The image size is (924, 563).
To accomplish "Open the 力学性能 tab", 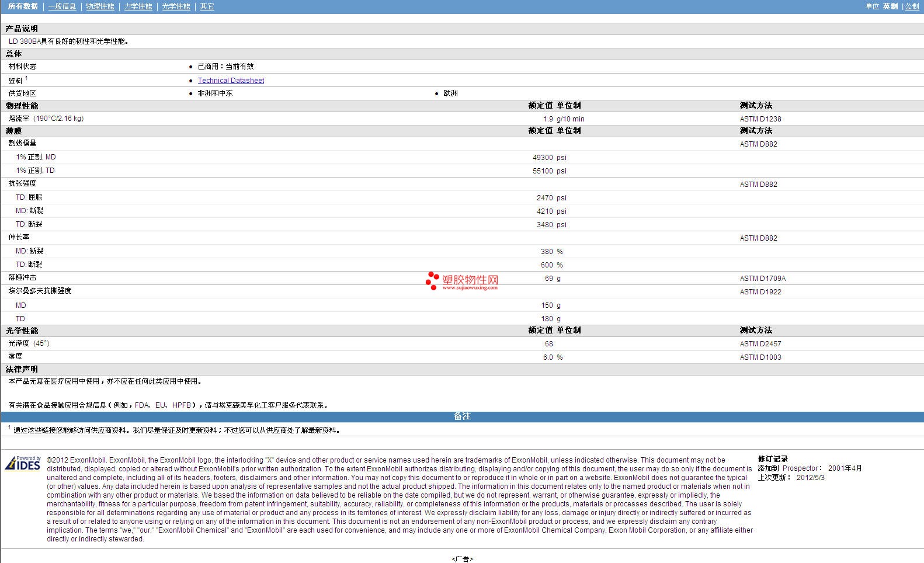I will click(138, 6).
